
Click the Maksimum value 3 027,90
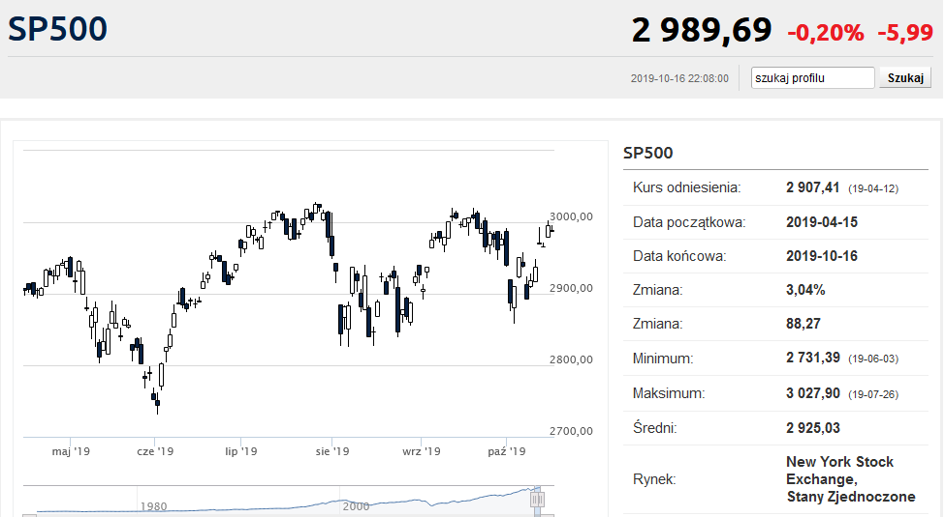click(x=814, y=393)
